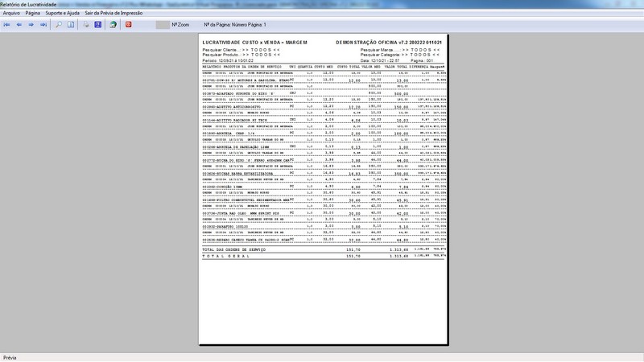Click the two-page view icon
This screenshot has width=644, height=362.
coord(71,25)
